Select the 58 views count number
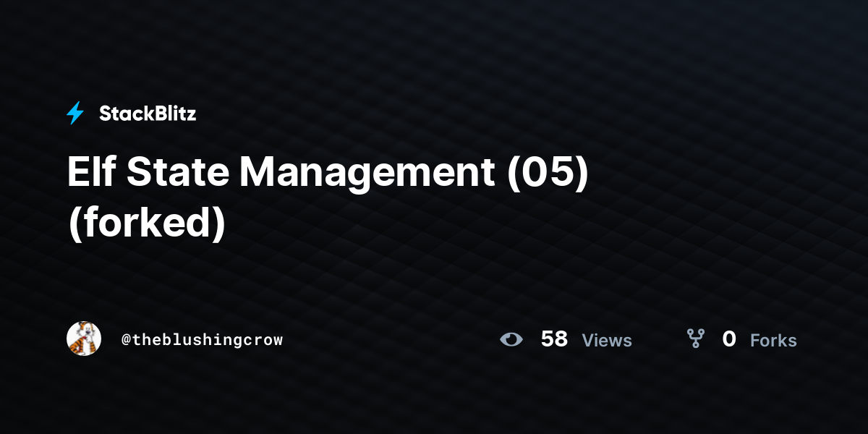 coord(554,339)
